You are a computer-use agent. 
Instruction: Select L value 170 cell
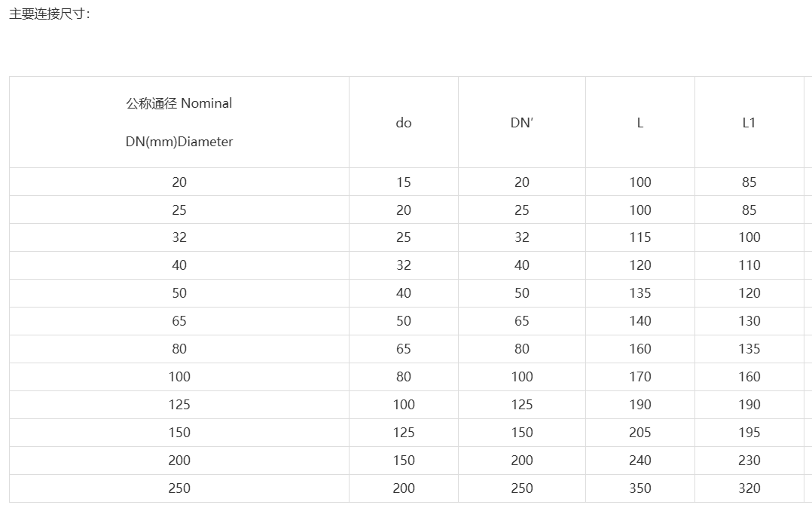pos(640,377)
